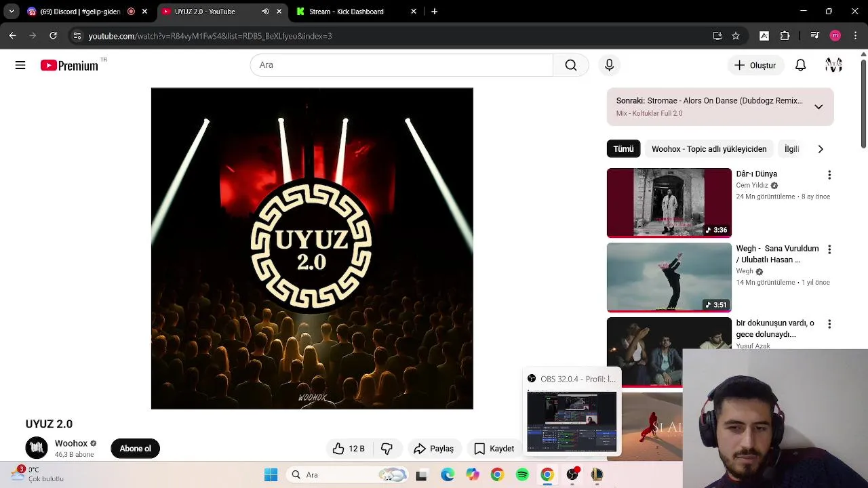Click the white 'A' extension icon
This screenshot has height=488, width=868.
764,36
